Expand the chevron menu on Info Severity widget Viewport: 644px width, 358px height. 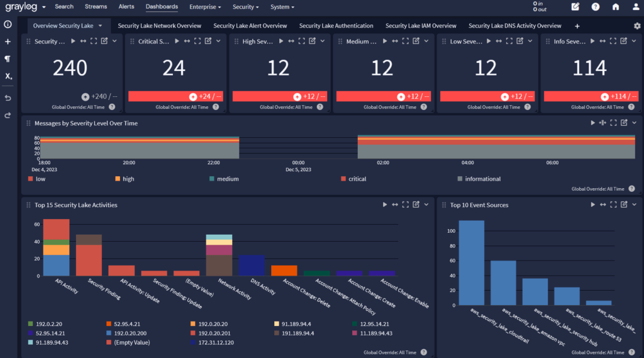[x=635, y=41]
